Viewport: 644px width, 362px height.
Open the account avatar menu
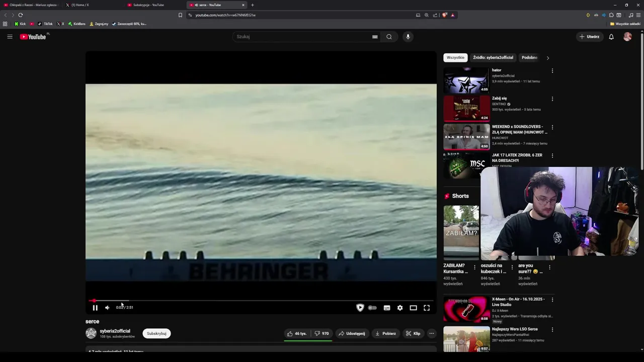627,37
